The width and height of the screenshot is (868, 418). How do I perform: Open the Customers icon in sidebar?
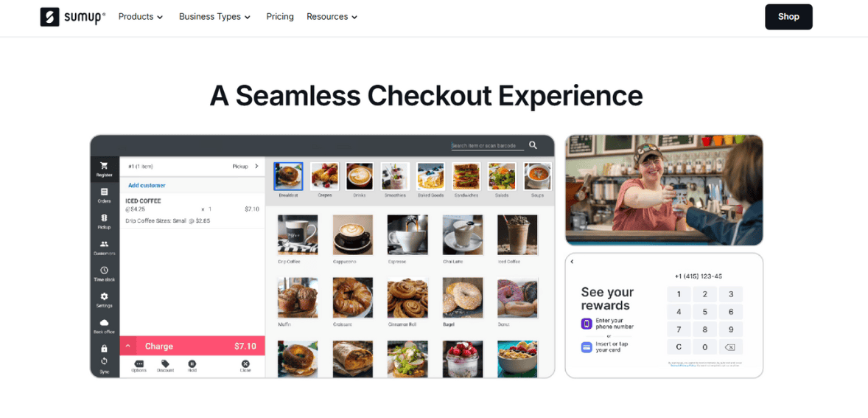click(x=104, y=243)
